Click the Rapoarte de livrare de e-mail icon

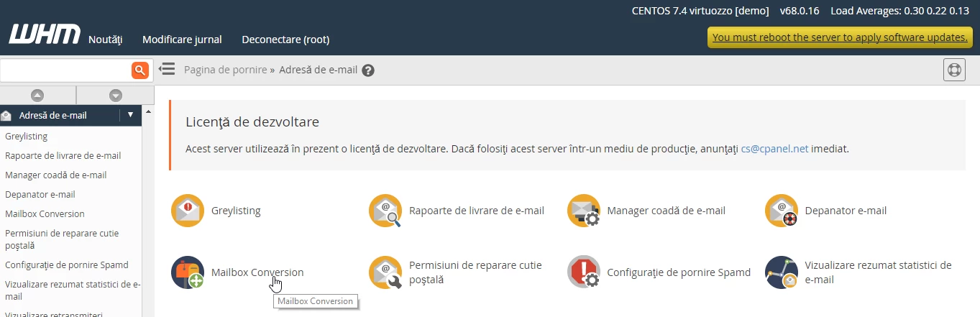(385, 211)
